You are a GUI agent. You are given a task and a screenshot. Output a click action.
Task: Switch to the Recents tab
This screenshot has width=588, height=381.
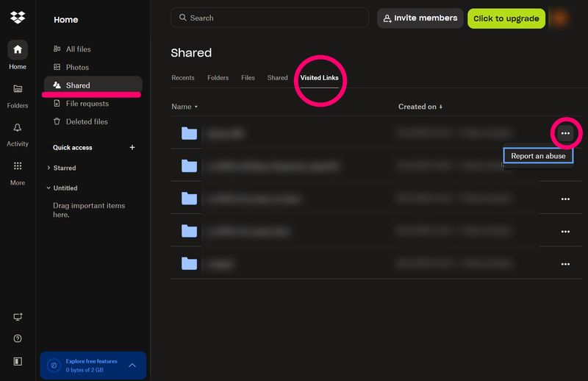183,78
